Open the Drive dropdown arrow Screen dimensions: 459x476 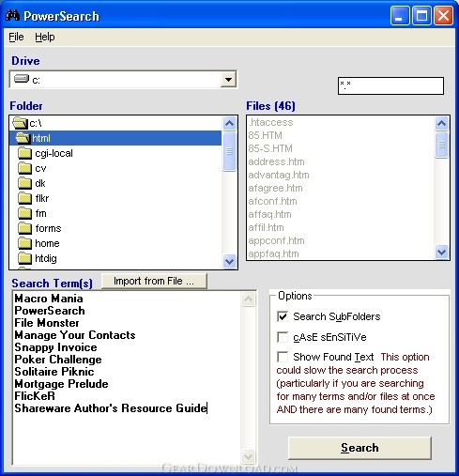coord(228,80)
